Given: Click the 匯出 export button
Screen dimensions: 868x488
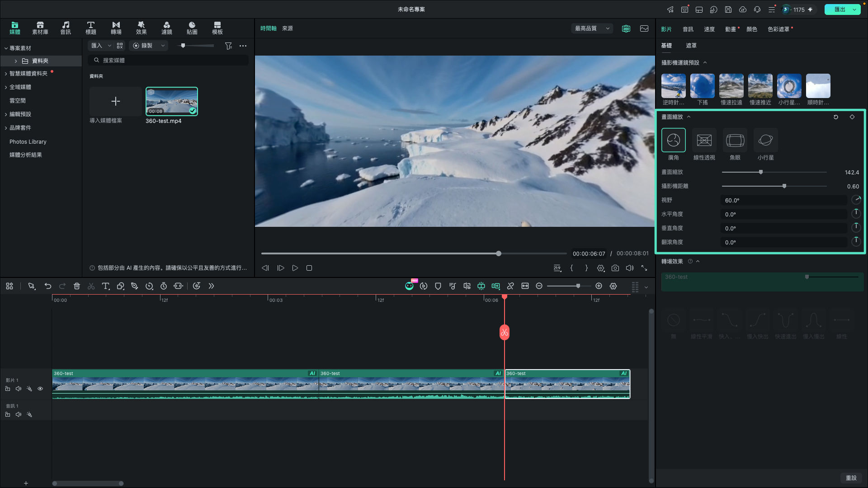Looking at the screenshot, I should click(x=840, y=9).
